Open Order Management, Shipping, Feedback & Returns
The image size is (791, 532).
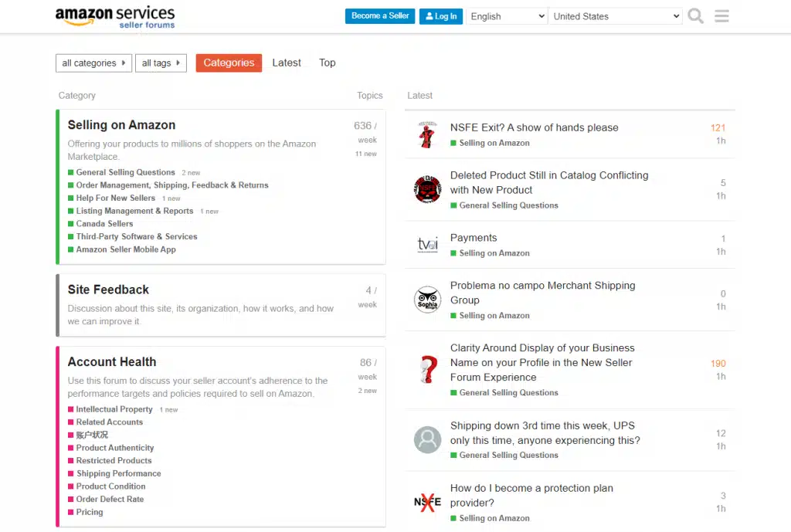point(172,185)
